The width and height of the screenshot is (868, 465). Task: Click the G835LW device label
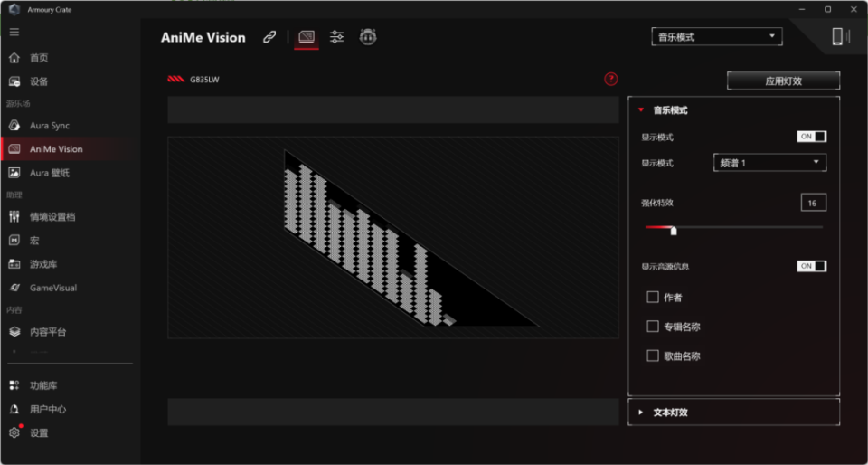(204, 80)
